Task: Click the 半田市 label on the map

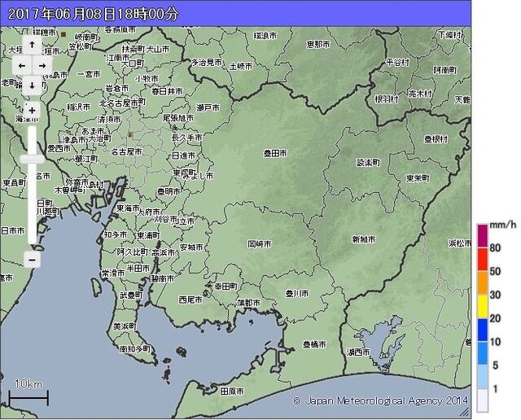Action: pyautogui.click(x=138, y=268)
